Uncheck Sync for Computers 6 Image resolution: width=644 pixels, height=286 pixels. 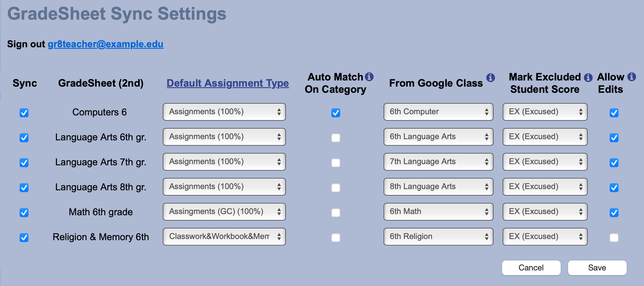point(24,112)
